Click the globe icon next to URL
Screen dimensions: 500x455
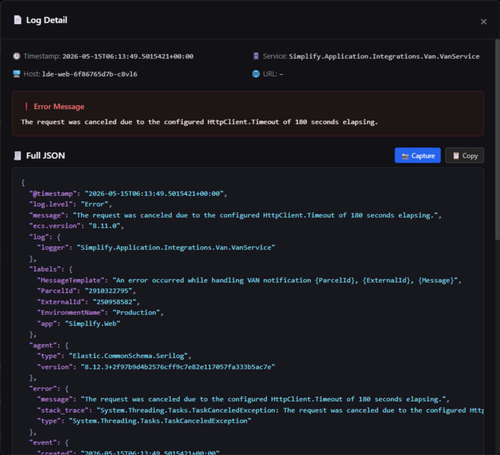tap(256, 74)
